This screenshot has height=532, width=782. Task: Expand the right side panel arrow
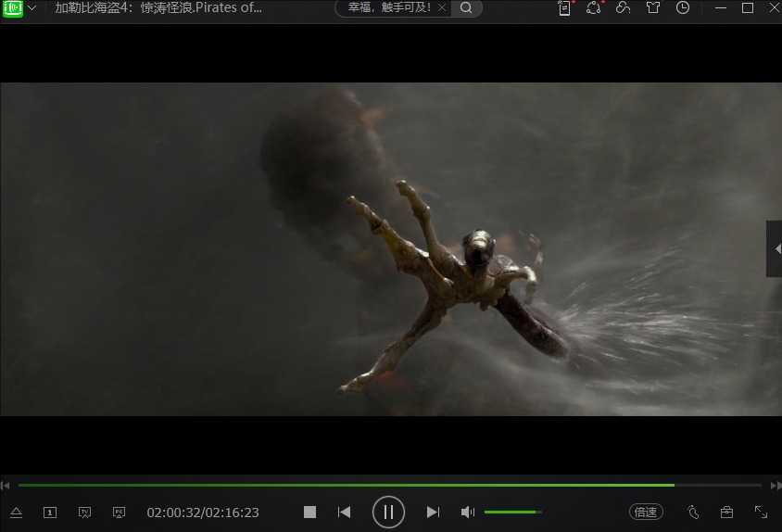[774, 248]
